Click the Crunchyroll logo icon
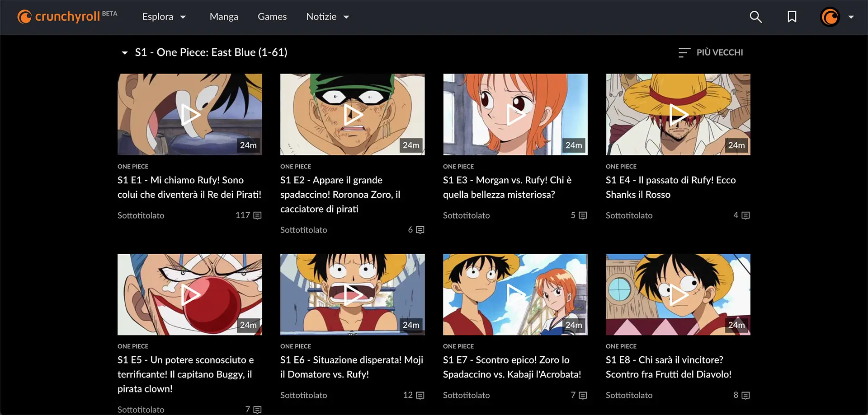This screenshot has width=868, height=415. [25, 17]
